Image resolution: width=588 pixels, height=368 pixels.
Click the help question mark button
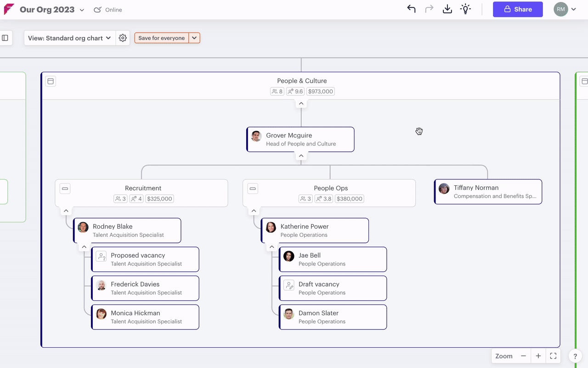point(576,356)
